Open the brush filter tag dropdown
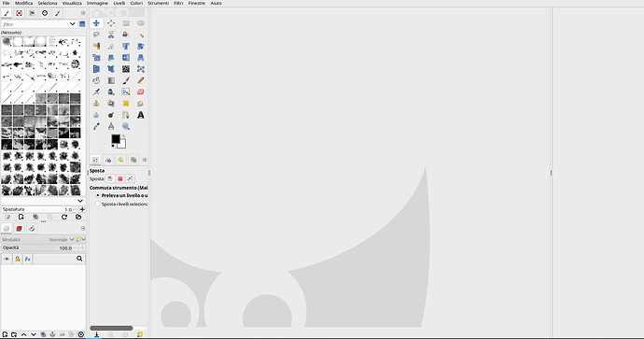644x339 pixels. 72,24
